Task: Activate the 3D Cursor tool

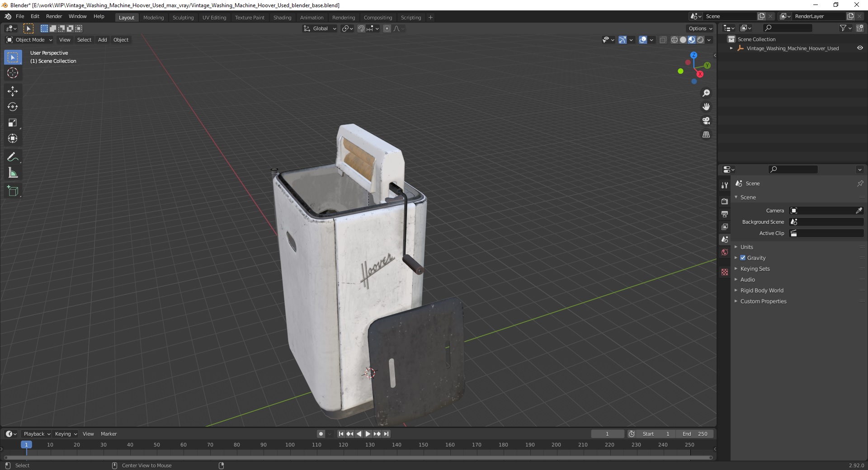Action: (x=13, y=73)
